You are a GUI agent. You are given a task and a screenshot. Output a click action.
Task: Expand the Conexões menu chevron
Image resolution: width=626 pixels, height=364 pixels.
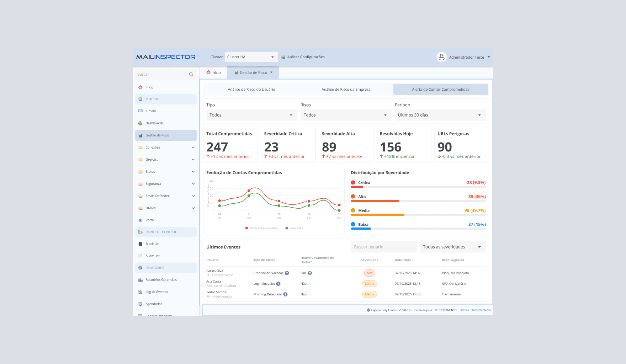193,148
